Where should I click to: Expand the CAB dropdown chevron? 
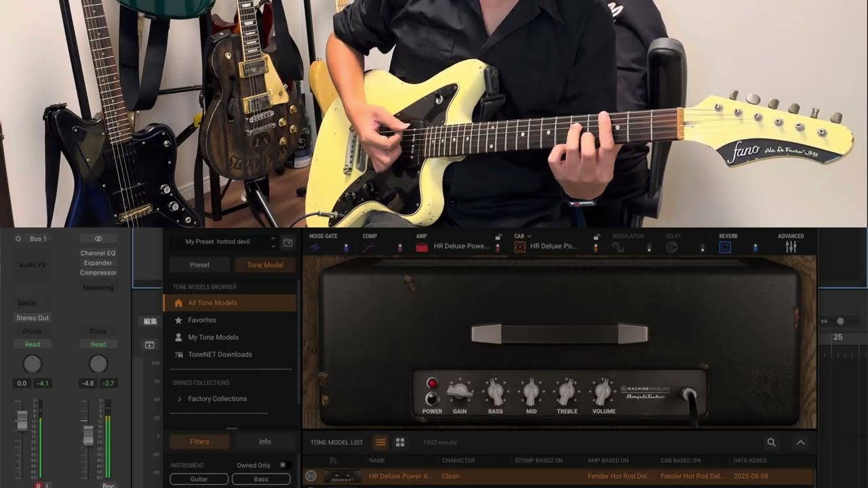coord(529,237)
